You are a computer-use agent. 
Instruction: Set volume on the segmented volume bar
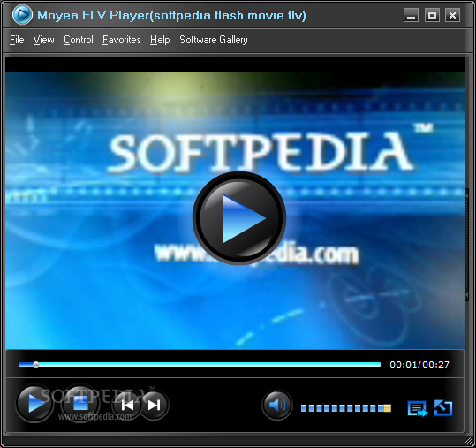[346, 408]
